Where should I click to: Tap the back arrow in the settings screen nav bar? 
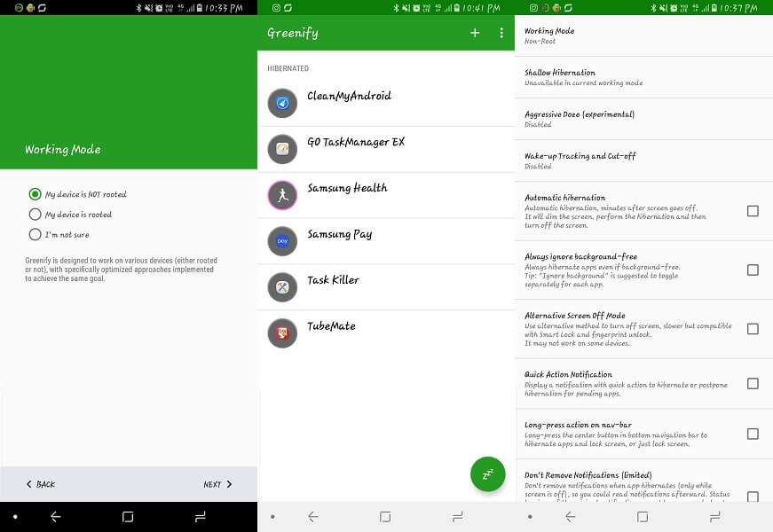coord(571,517)
